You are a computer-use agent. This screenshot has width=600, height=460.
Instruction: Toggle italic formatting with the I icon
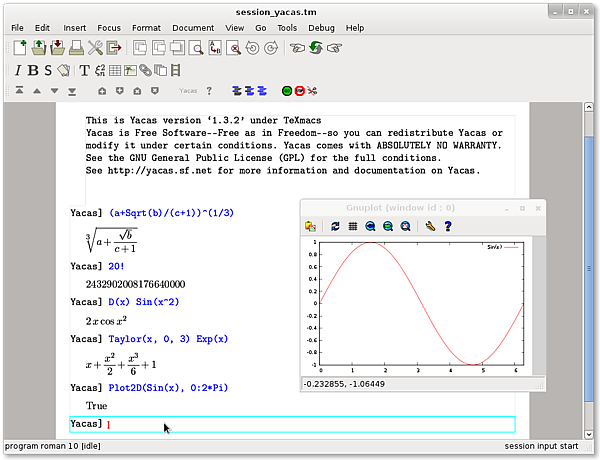(18, 70)
